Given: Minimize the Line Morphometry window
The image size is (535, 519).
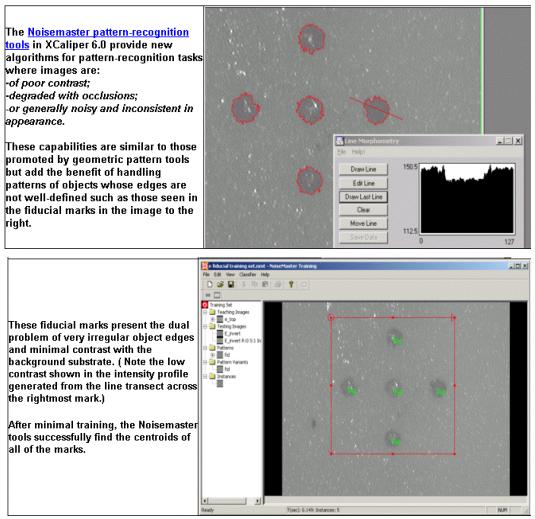Looking at the screenshot, I should (x=500, y=141).
